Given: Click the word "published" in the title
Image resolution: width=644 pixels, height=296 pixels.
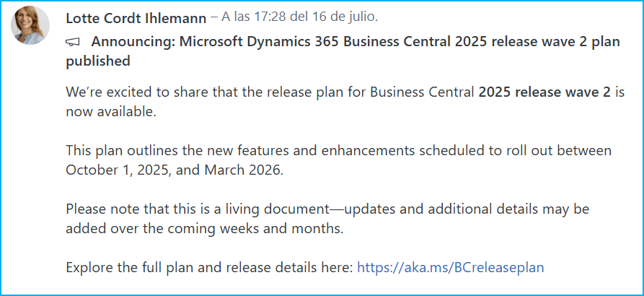Looking at the screenshot, I should click(x=98, y=61).
